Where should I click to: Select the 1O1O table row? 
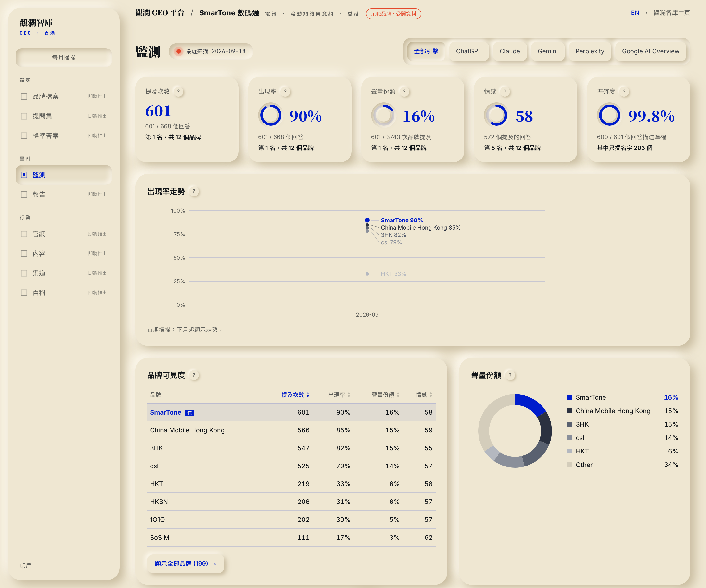click(x=291, y=519)
